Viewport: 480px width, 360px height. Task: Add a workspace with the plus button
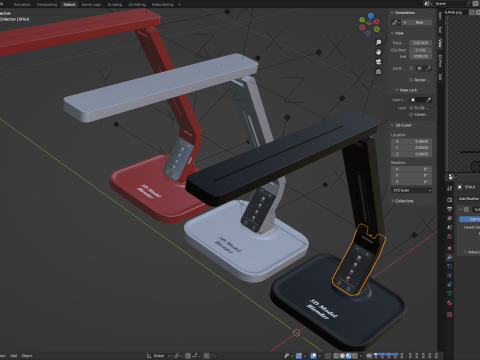(179, 4)
